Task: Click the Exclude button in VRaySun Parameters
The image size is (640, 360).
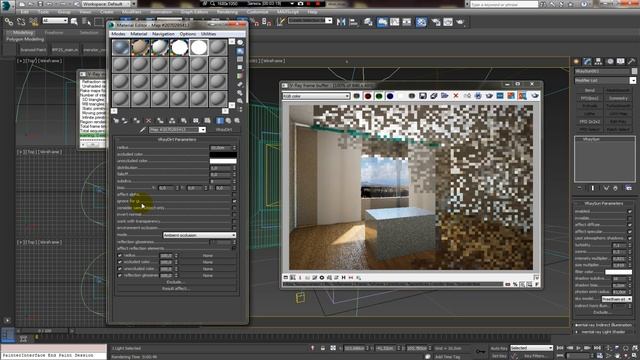Action: point(602,313)
